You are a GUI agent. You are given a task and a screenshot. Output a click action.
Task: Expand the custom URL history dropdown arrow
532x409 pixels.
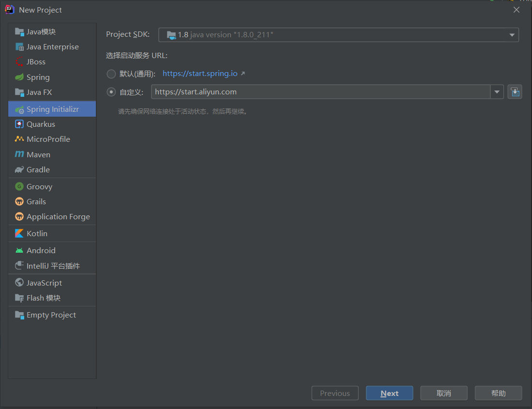click(x=497, y=92)
